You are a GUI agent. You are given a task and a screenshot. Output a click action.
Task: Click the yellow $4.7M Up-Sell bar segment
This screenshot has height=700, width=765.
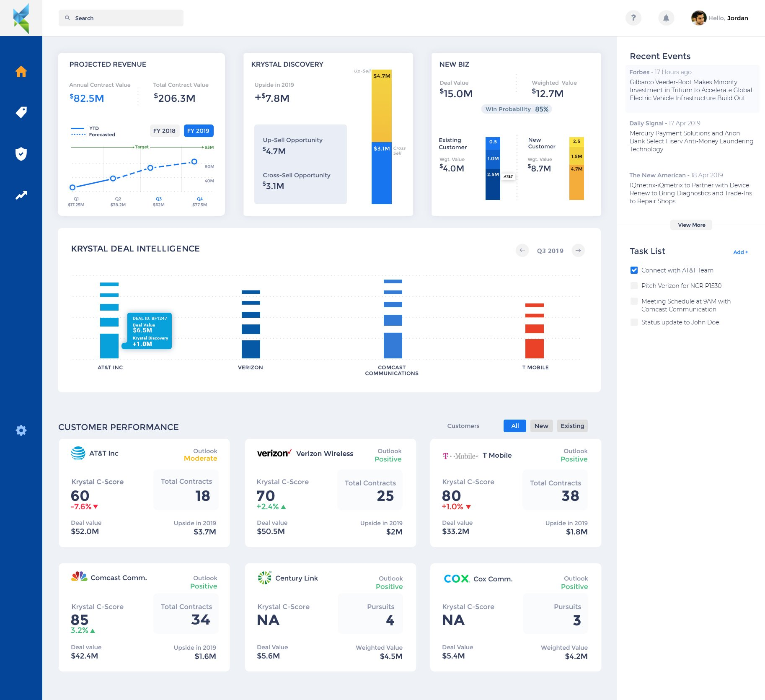coord(382,106)
